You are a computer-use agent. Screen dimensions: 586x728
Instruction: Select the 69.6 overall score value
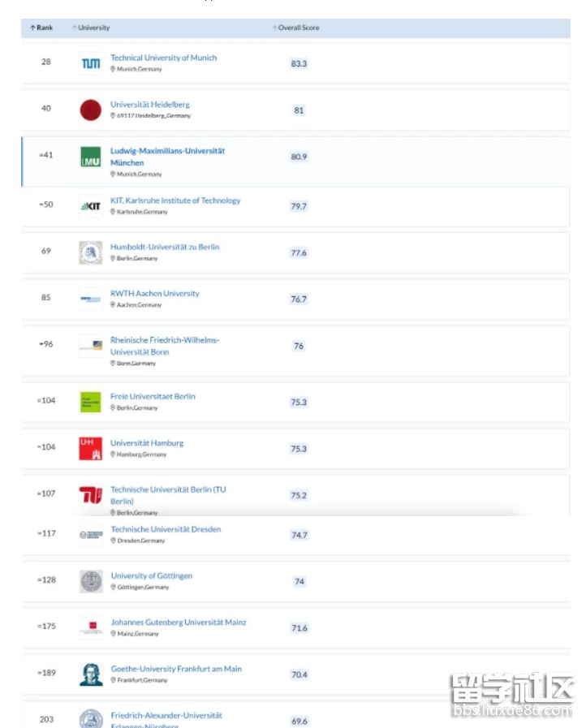[x=299, y=721]
